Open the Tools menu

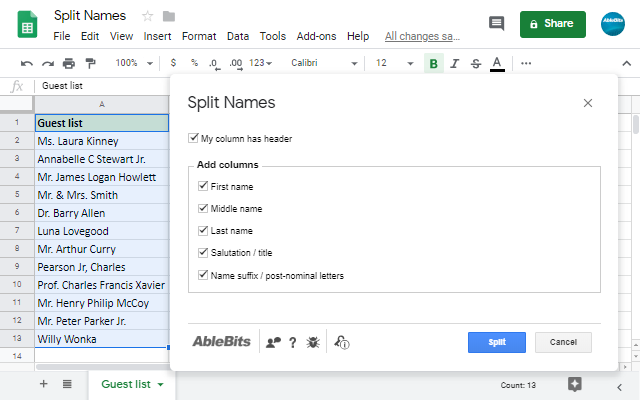click(273, 36)
